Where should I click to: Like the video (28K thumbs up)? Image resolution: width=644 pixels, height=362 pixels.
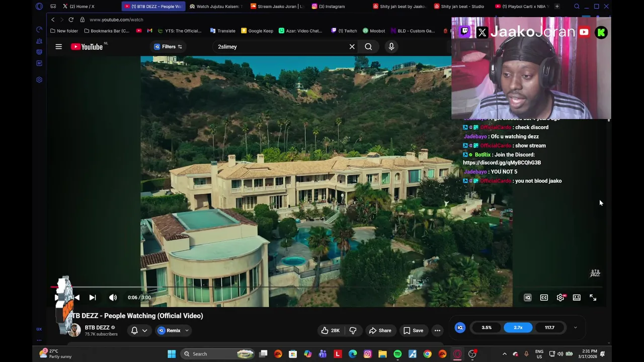click(330, 330)
